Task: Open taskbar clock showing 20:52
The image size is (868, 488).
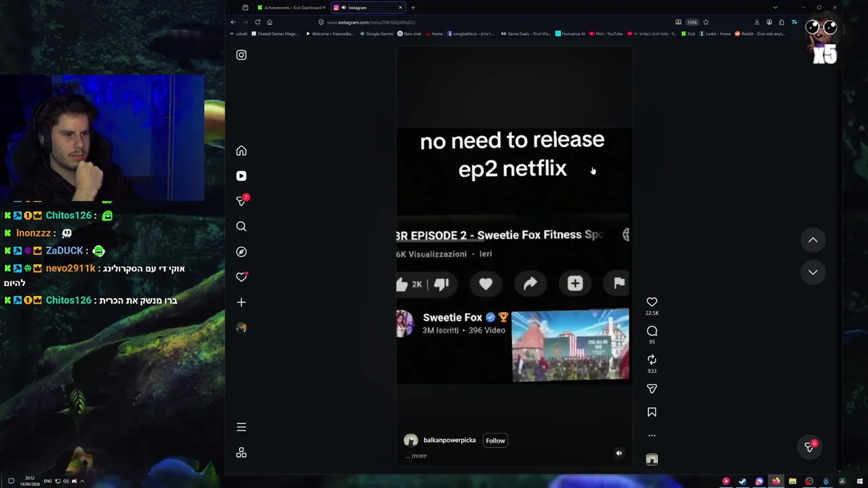Action: click(x=29, y=481)
